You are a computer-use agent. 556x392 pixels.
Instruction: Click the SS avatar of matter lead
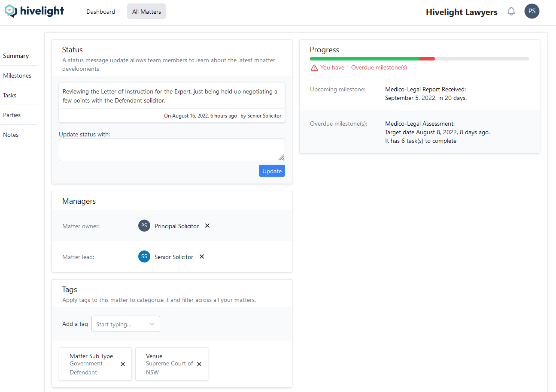[x=144, y=256]
